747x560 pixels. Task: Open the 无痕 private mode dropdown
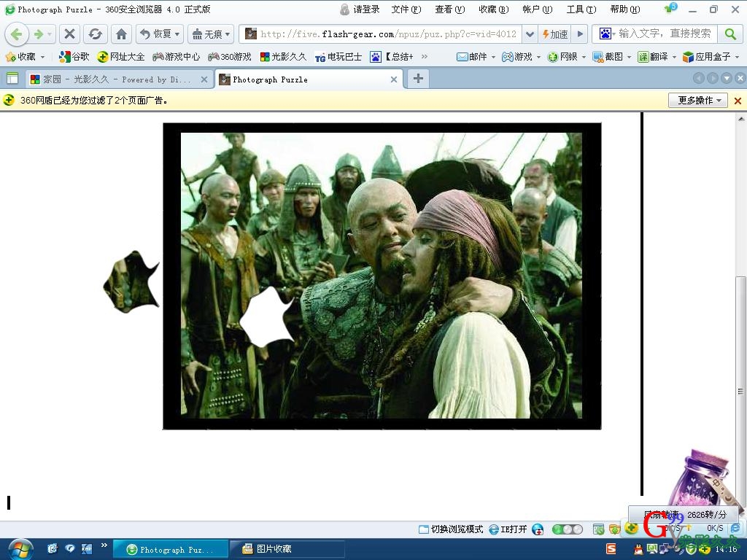pos(211,34)
